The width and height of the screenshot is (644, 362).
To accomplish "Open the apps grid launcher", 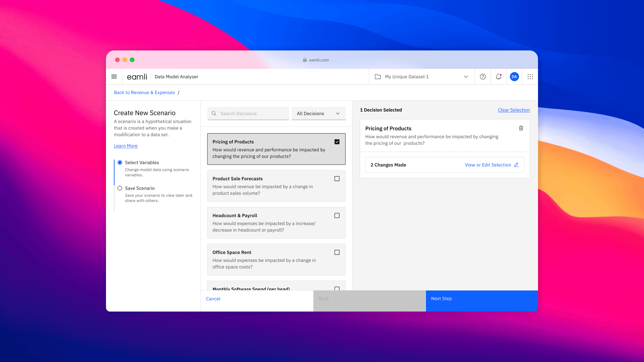I will point(530,77).
